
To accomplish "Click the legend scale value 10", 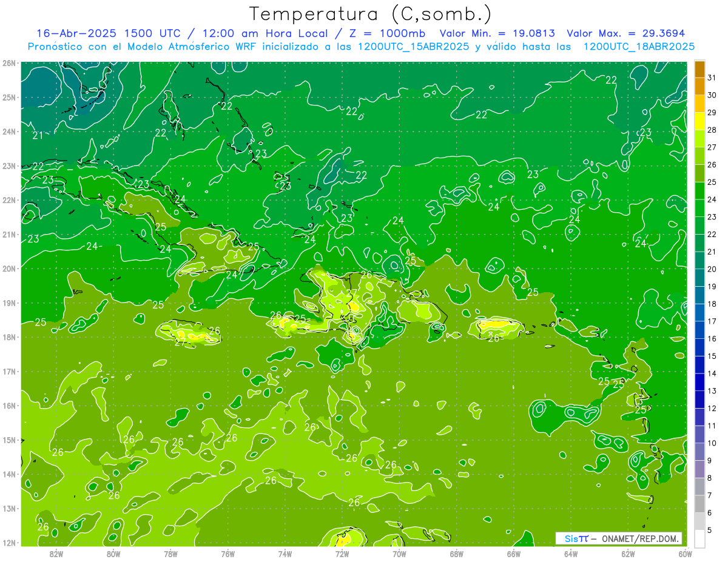I will 712,443.
